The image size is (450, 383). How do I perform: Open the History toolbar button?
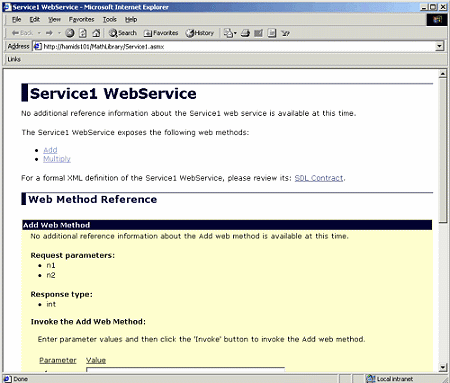[x=200, y=33]
